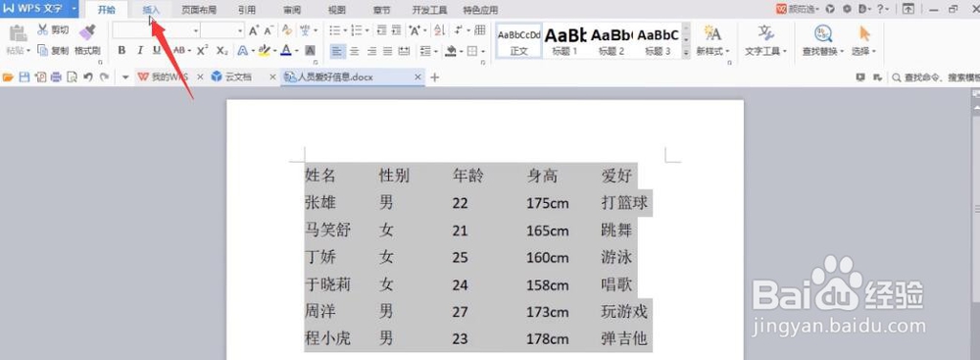The width and height of the screenshot is (980, 360).
Task: Switch to the 视图 ribbon tab
Action: pos(337,10)
